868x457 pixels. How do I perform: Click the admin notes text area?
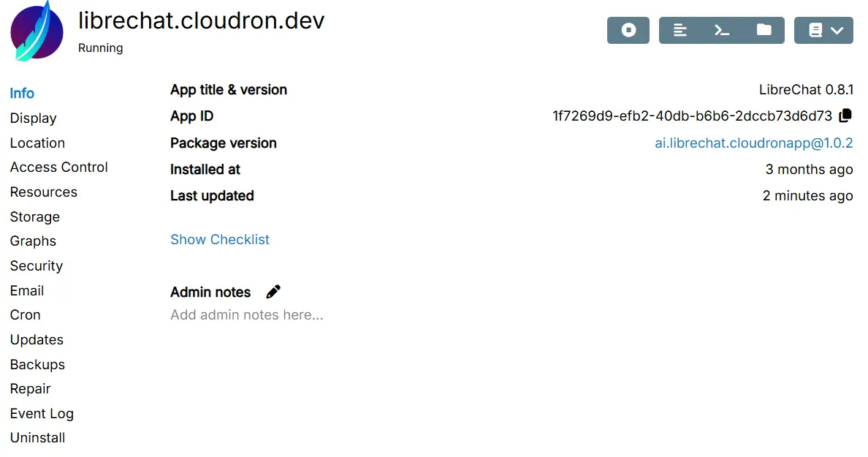click(x=247, y=315)
